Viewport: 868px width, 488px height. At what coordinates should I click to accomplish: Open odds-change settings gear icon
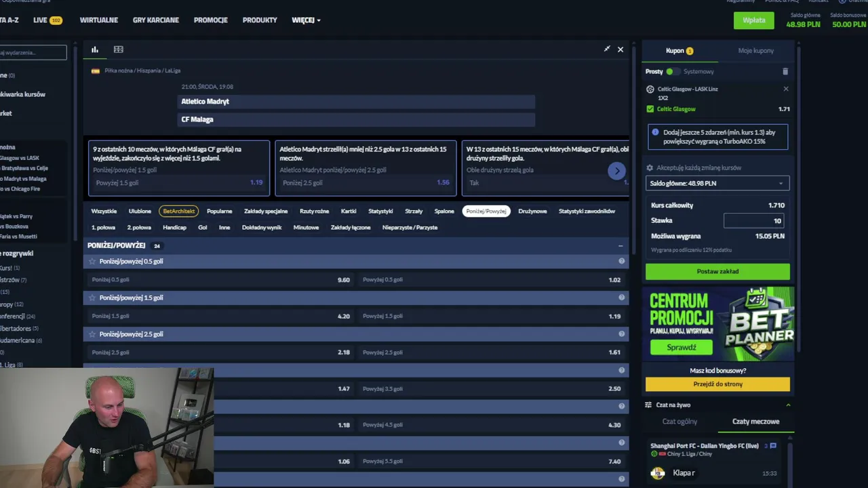[650, 167]
